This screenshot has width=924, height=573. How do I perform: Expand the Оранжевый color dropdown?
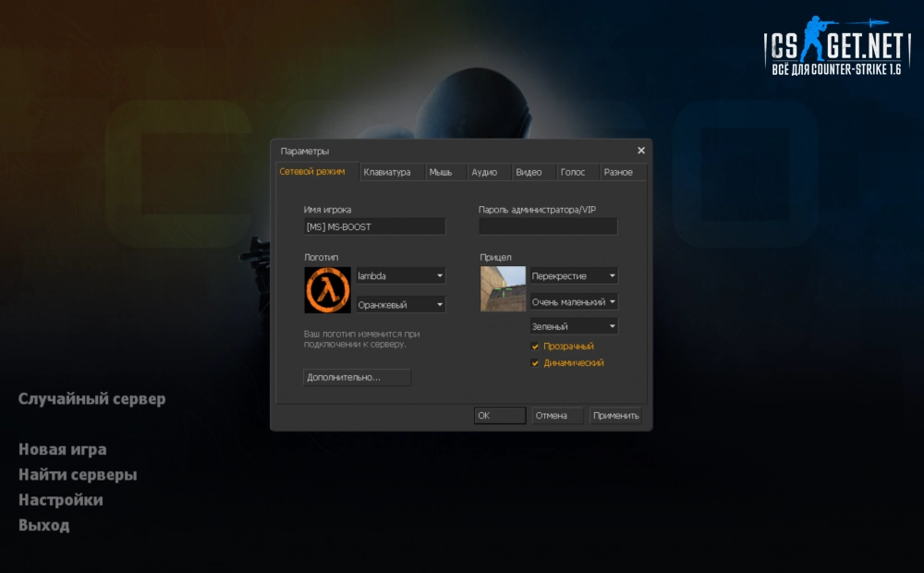[x=400, y=304]
